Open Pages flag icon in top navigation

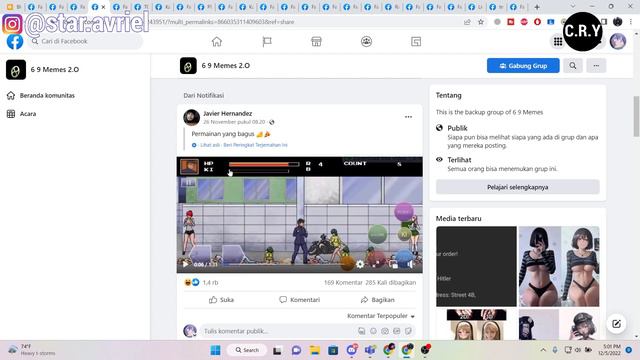(x=267, y=41)
